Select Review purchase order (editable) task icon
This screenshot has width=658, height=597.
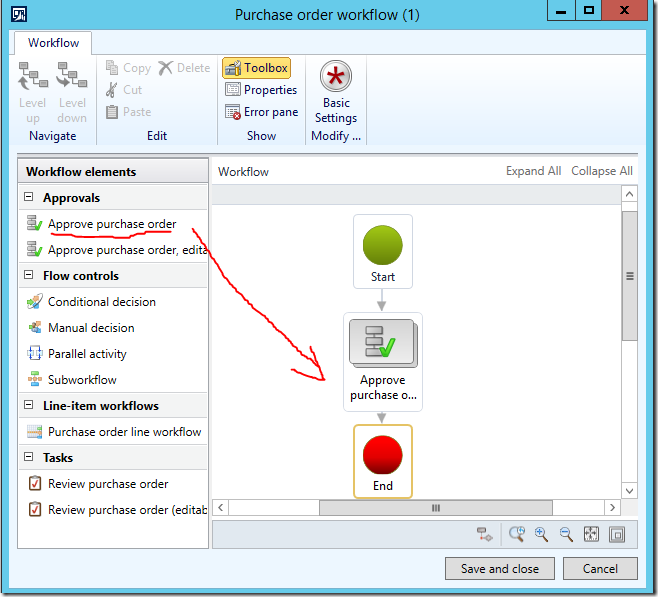click(34, 509)
